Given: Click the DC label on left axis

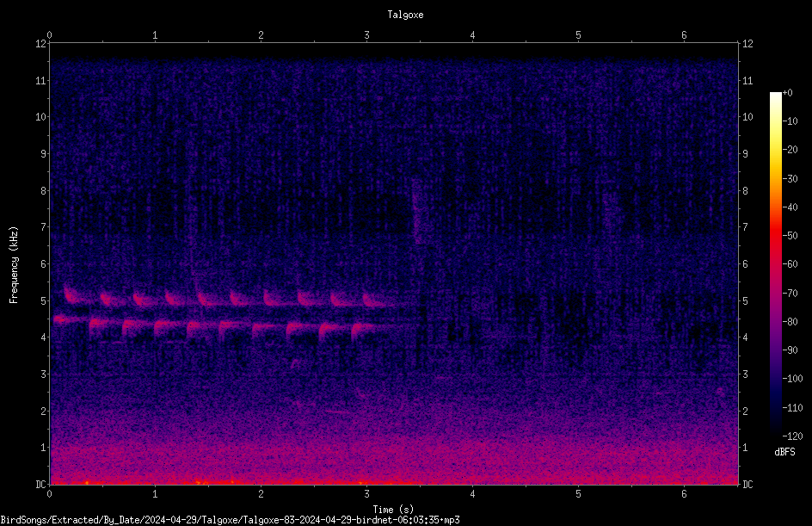Looking at the screenshot, I should coord(41,485).
